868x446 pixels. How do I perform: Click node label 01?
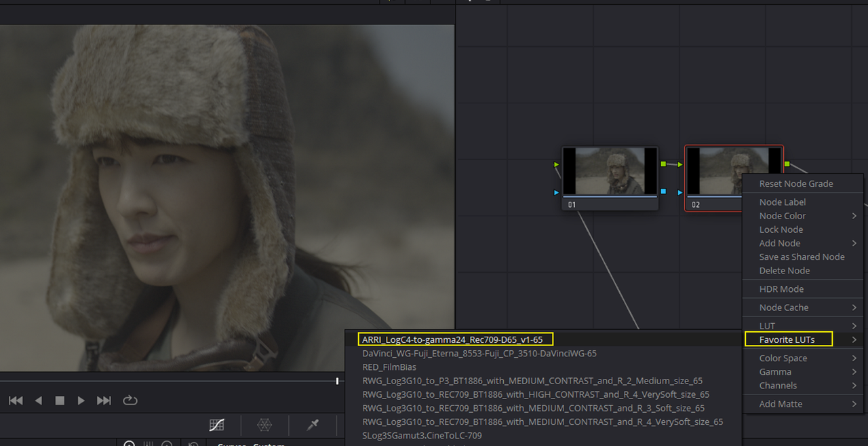(572, 204)
